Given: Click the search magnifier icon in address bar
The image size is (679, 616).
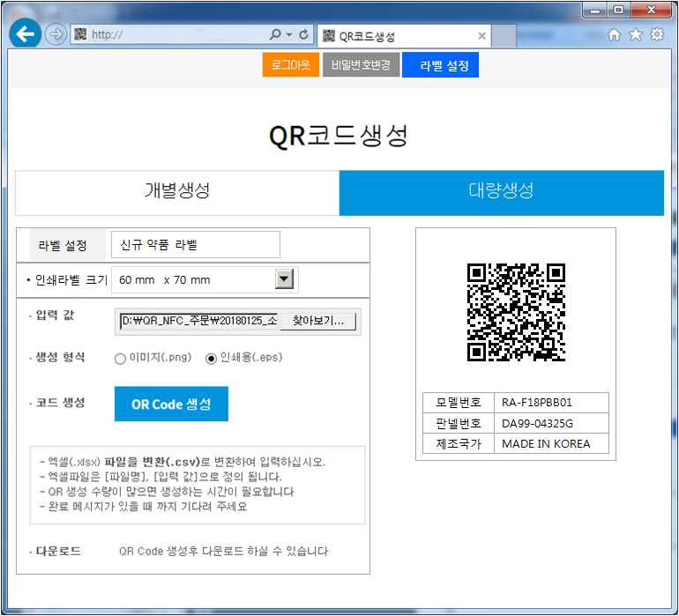Looking at the screenshot, I should tap(275, 33).
